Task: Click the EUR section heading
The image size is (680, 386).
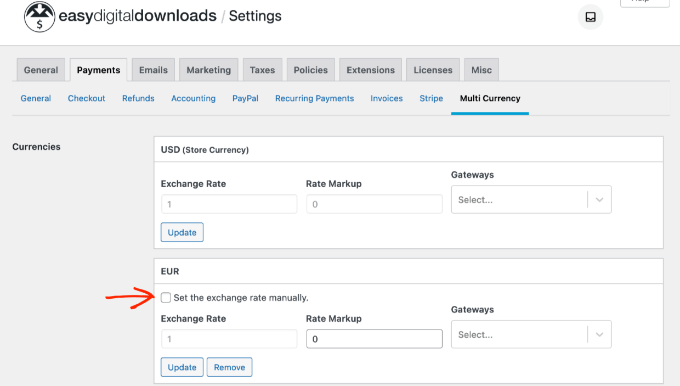Action: click(170, 271)
